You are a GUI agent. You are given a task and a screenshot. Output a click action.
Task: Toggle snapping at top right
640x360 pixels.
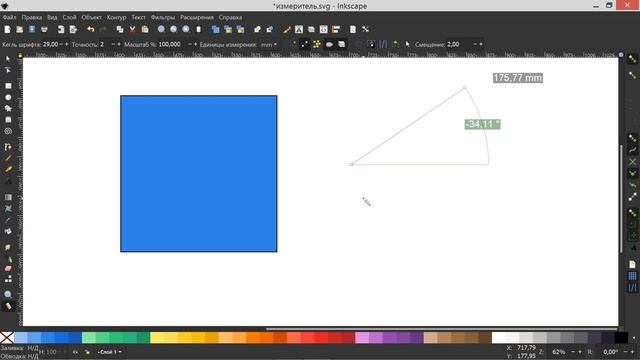click(x=632, y=59)
